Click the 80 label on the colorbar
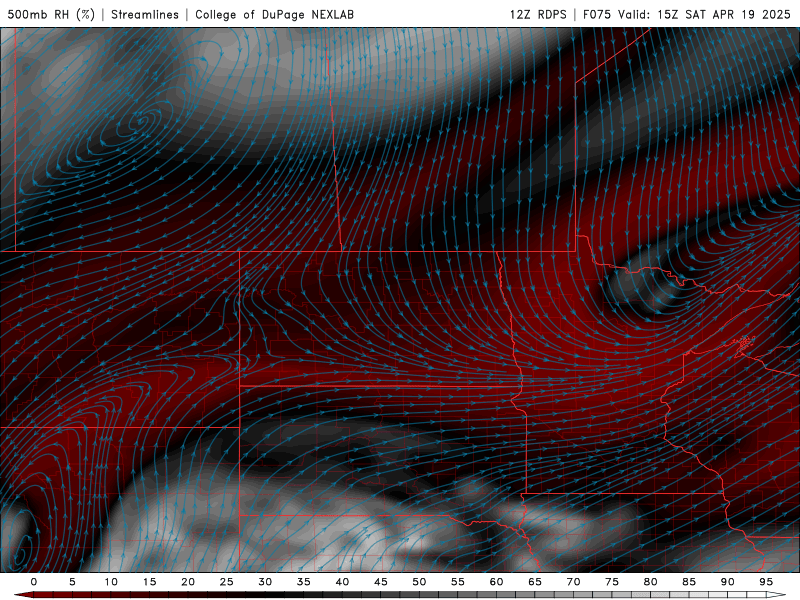This screenshot has width=800, height=600. 650,582
